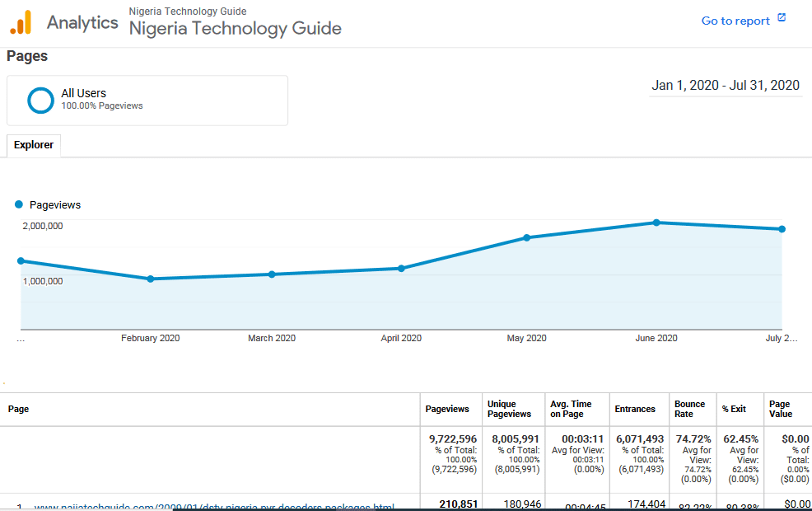Sort by the Page Value column header
This screenshot has width=812, height=511.
[x=781, y=409]
